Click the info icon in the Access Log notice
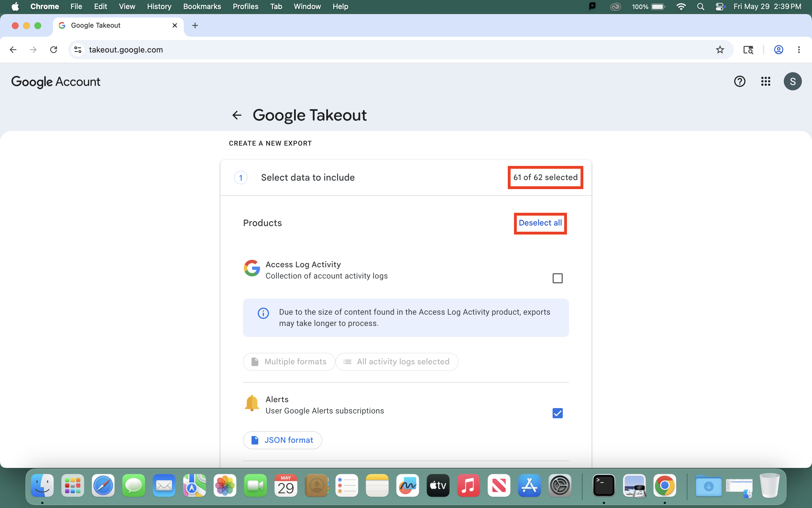This screenshot has height=508, width=812. [263, 313]
